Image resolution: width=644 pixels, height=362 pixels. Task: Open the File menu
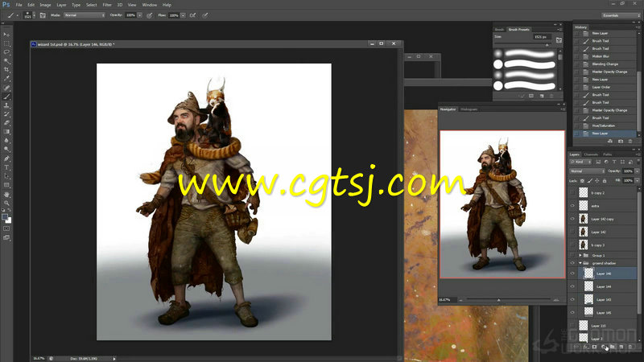pyautogui.click(x=19, y=5)
